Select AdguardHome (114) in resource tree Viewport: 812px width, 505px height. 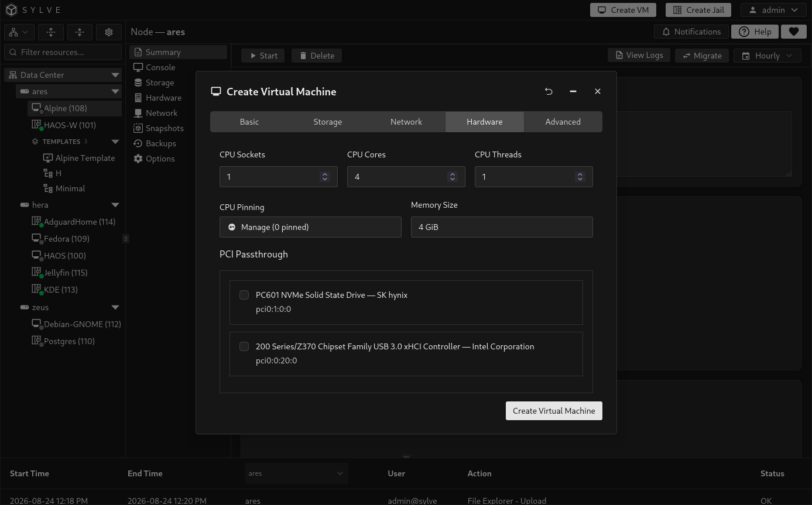click(80, 222)
